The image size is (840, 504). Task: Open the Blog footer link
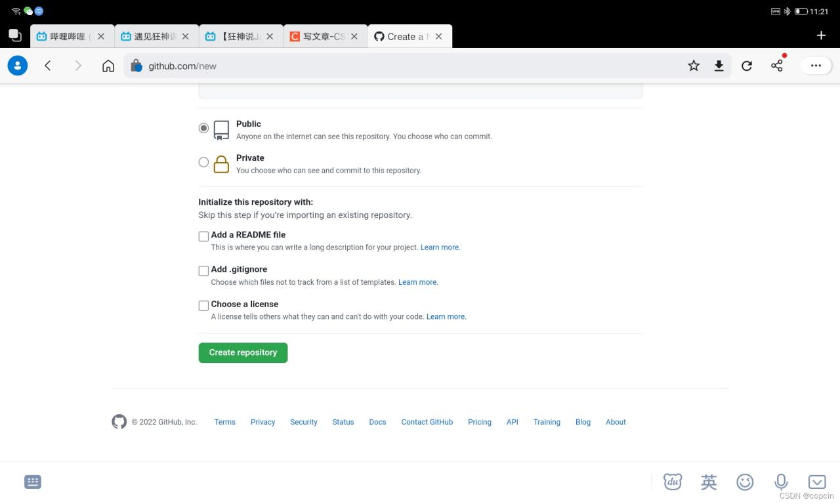pyautogui.click(x=583, y=422)
